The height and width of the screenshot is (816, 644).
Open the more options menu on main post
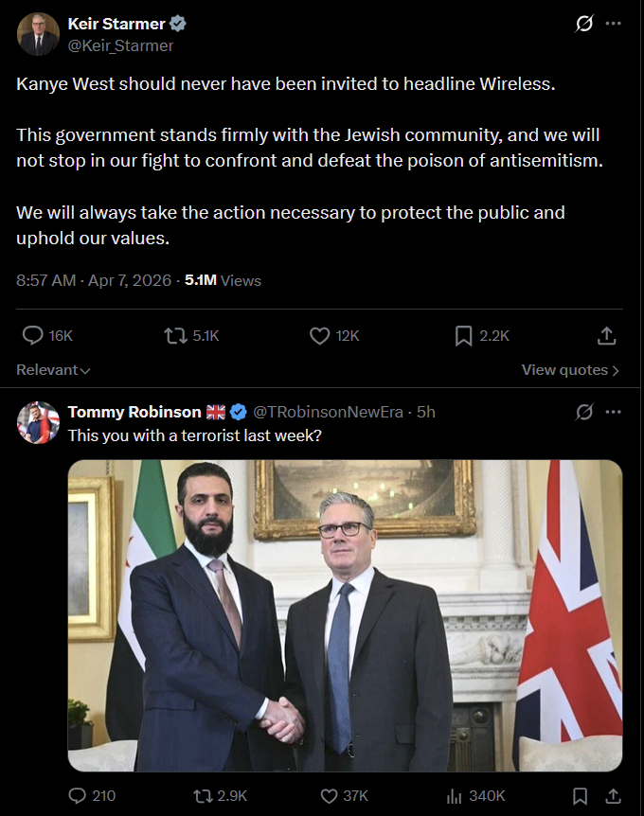(614, 25)
